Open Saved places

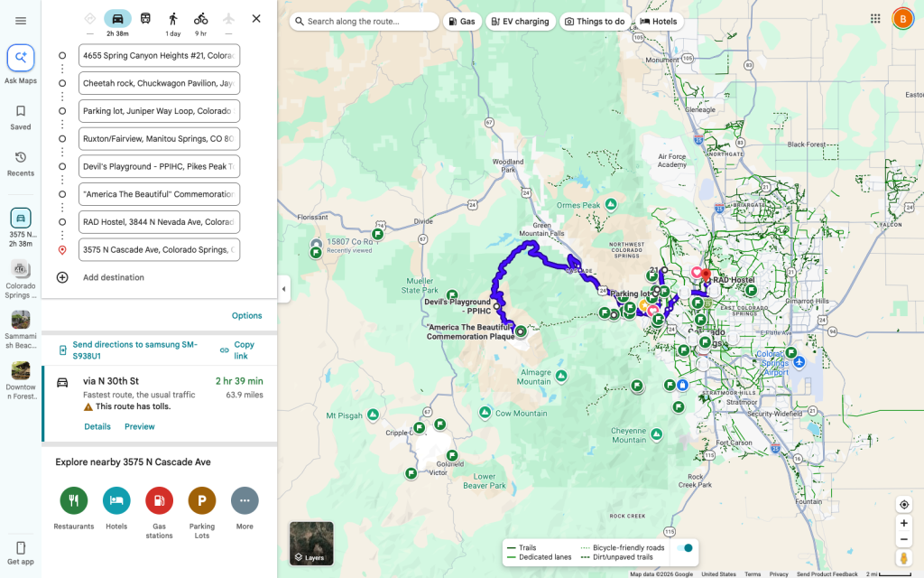(x=21, y=117)
